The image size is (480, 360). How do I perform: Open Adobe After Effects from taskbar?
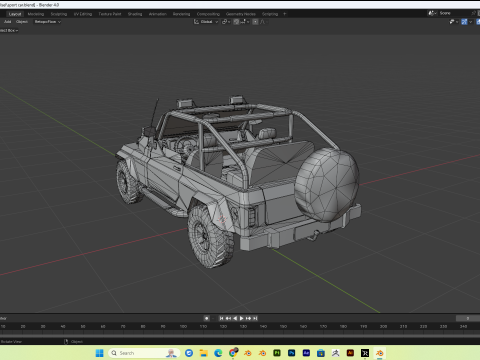point(306,353)
